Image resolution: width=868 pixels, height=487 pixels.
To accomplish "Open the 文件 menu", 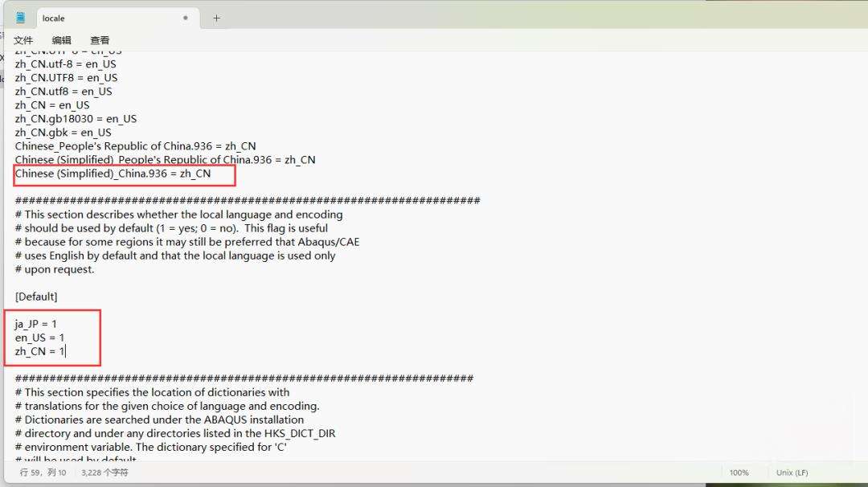I will pyautogui.click(x=23, y=40).
